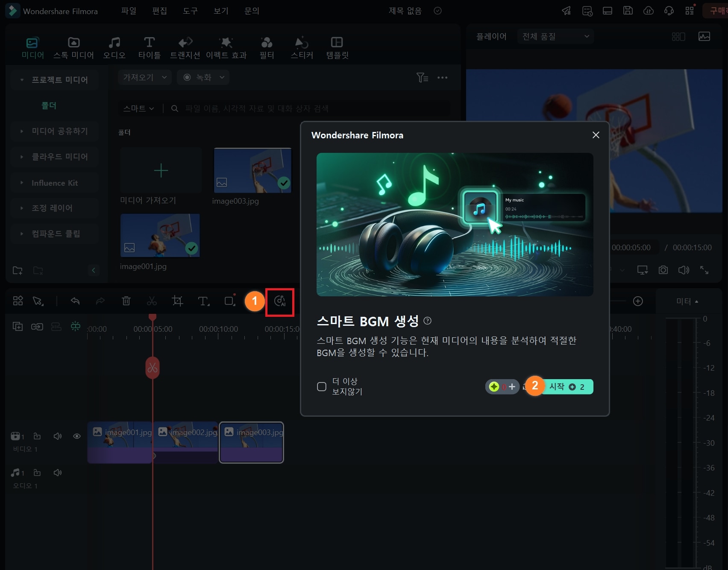This screenshot has height=570, width=728.
Task: Click the 시작 button in dialog
Action: click(567, 386)
